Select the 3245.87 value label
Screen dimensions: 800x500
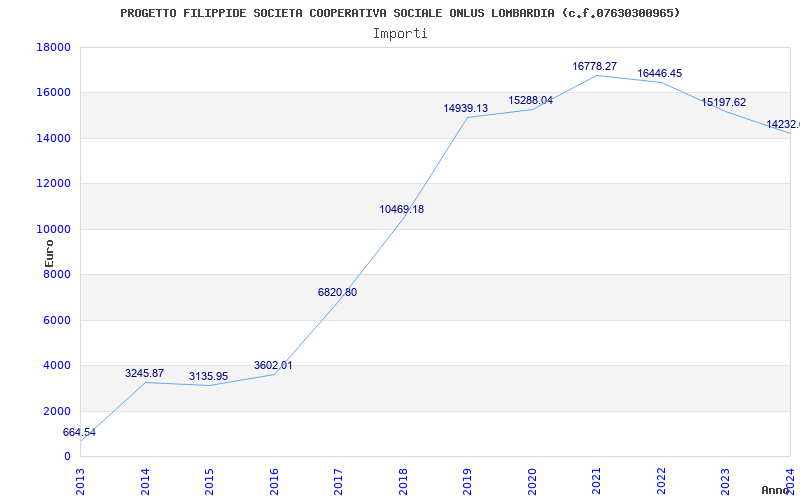coord(144,373)
